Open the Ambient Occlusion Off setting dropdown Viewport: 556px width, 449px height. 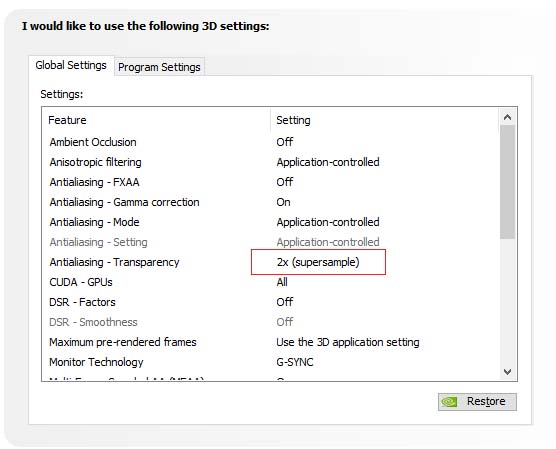(285, 142)
